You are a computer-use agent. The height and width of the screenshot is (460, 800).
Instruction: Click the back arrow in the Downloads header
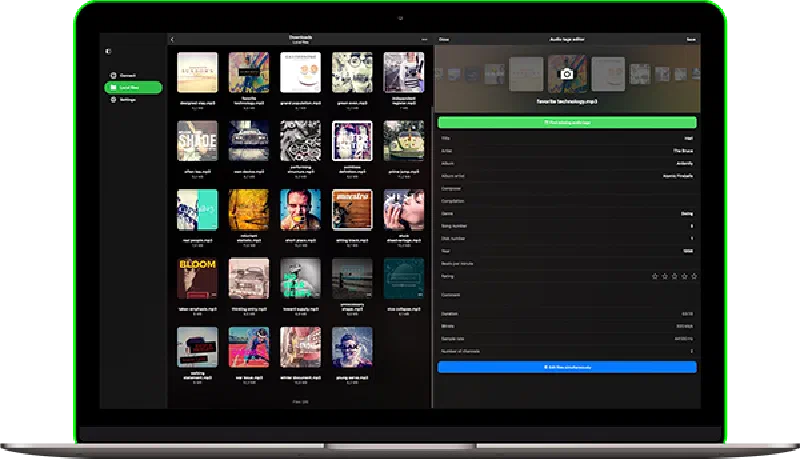click(172, 39)
